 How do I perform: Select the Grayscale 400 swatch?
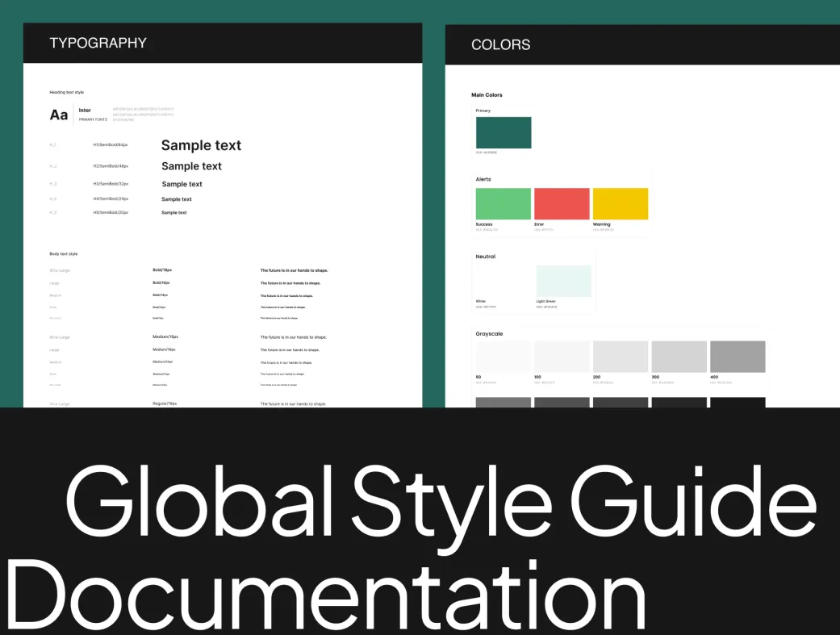point(738,357)
